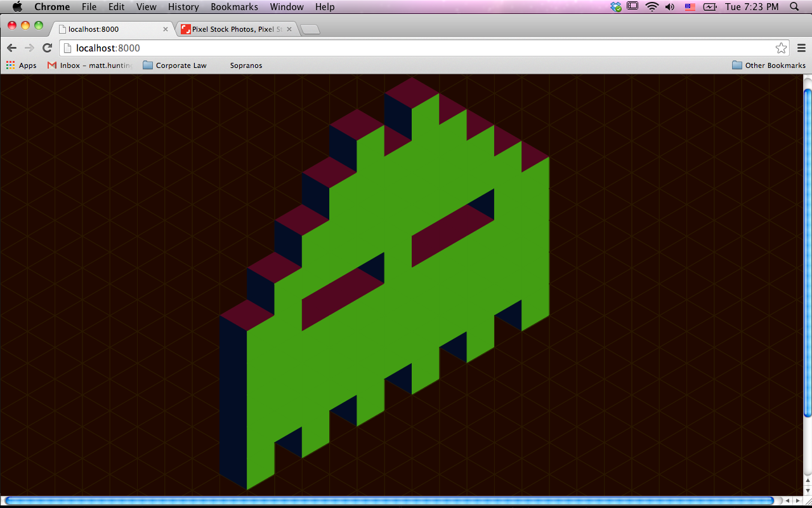The width and height of the screenshot is (812, 508).
Task: Click the new tab button
Action: (x=310, y=30)
